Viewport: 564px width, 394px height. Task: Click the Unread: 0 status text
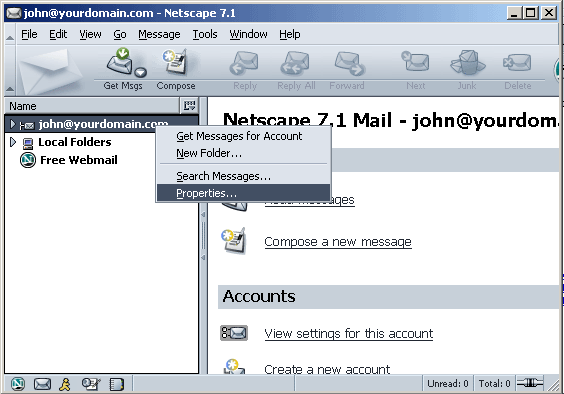click(x=447, y=384)
